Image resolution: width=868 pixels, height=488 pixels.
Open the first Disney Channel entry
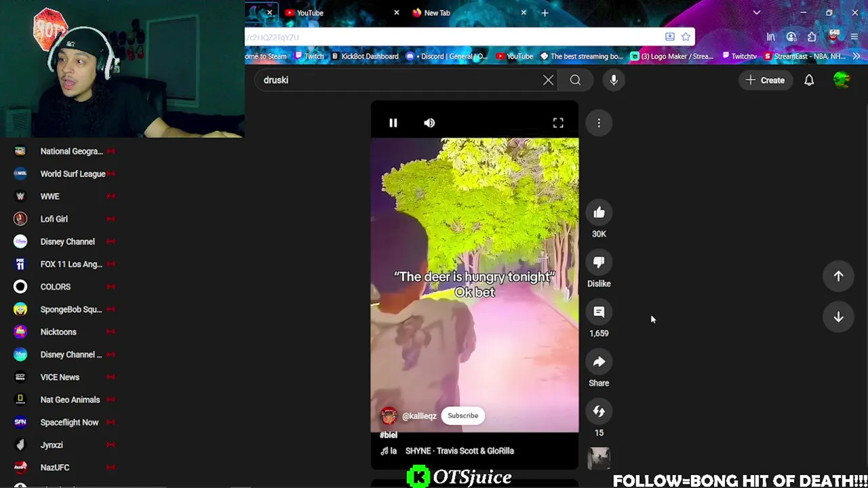pyautogui.click(x=66, y=241)
